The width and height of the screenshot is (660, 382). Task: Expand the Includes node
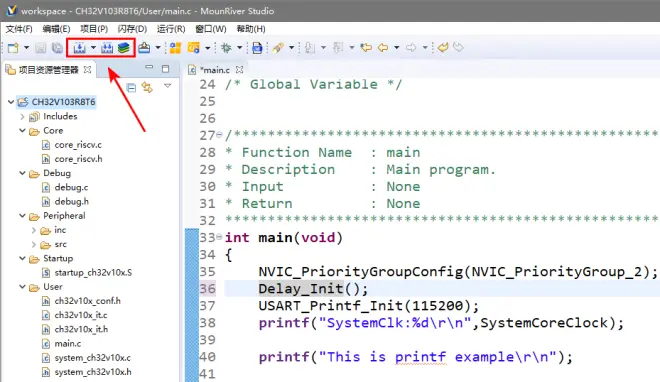click(x=22, y=117)
